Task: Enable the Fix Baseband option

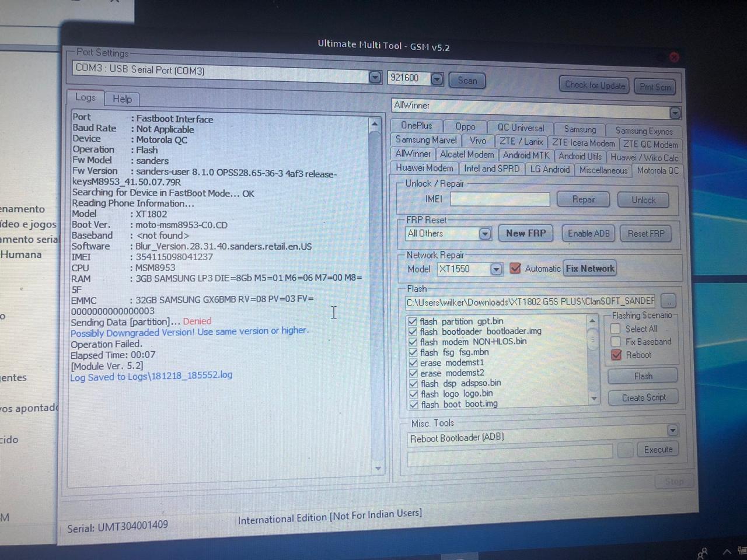Action: (x=615, y=341)
